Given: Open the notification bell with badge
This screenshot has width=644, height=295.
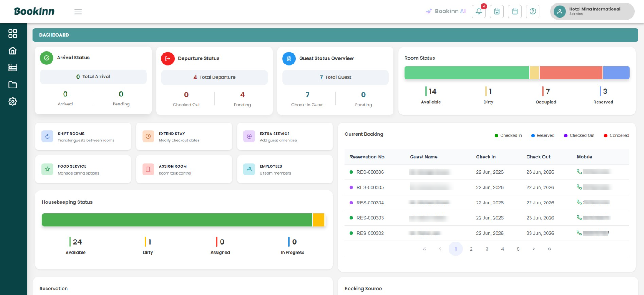Looking at the screenshot, I should pyautogui.click(x=479, y=12).
